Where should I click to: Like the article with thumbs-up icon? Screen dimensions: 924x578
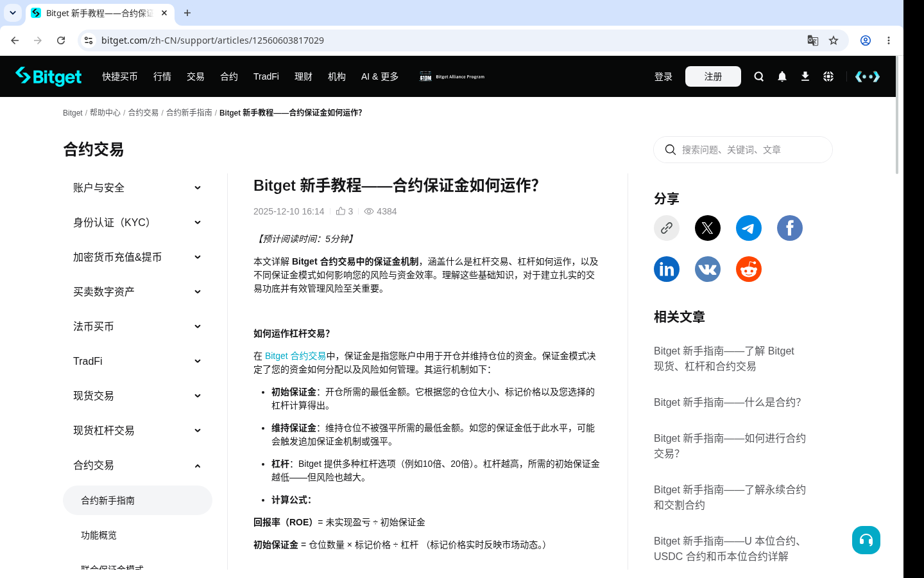(341, 211)
